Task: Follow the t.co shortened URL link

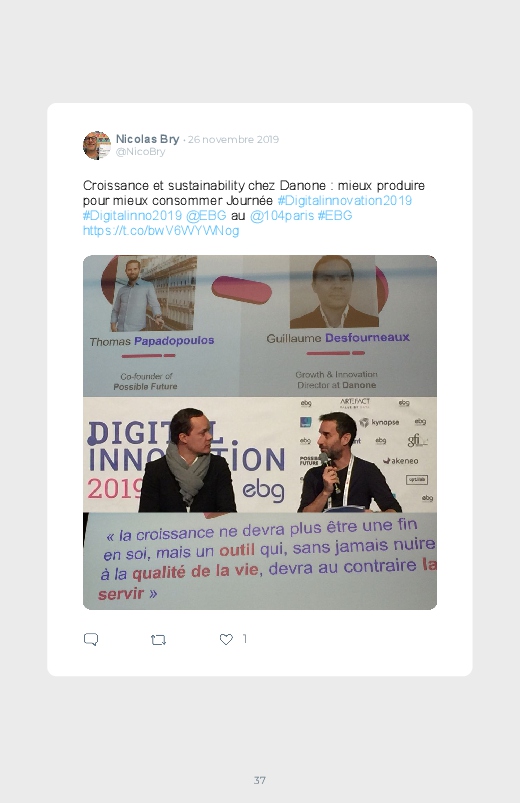Action: (x=161, y=230)
